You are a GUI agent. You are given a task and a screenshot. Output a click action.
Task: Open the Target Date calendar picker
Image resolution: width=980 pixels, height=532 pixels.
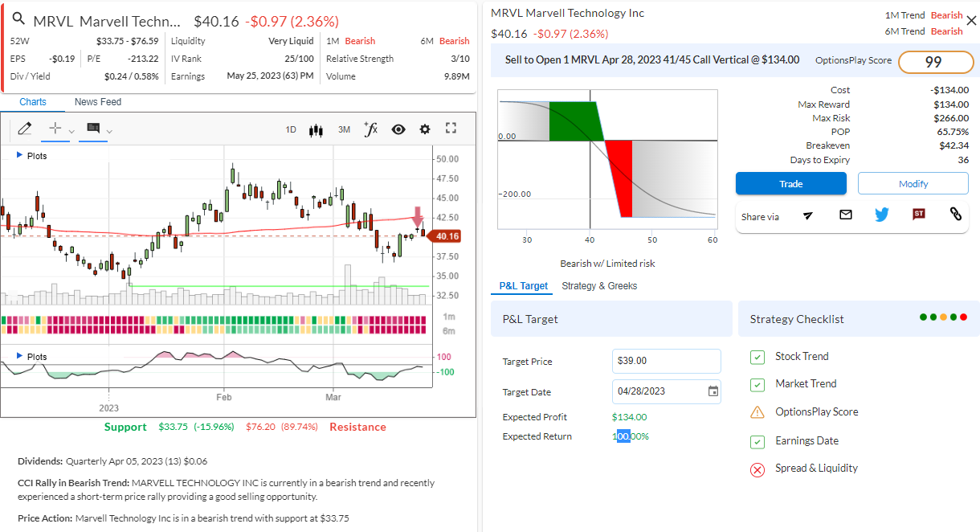[x=713, y=391]
